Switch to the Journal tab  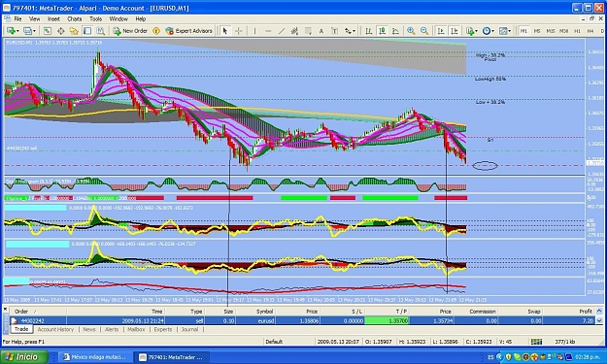point(189,330)
